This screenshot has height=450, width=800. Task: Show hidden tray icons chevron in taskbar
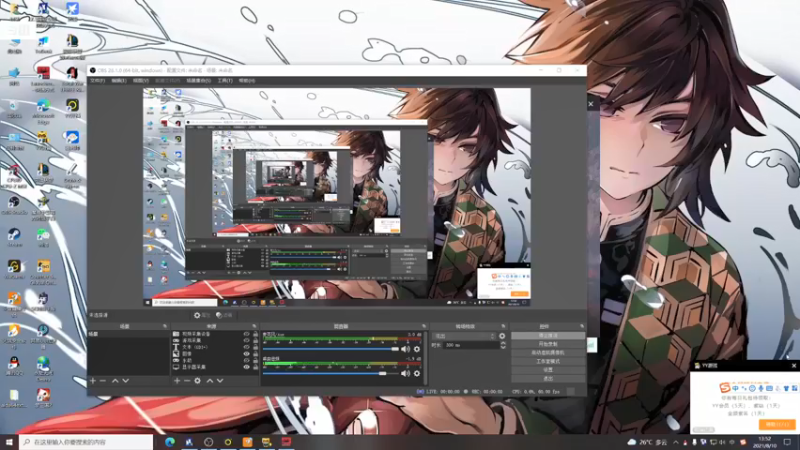pyautogui.click(x=676, y=442)
